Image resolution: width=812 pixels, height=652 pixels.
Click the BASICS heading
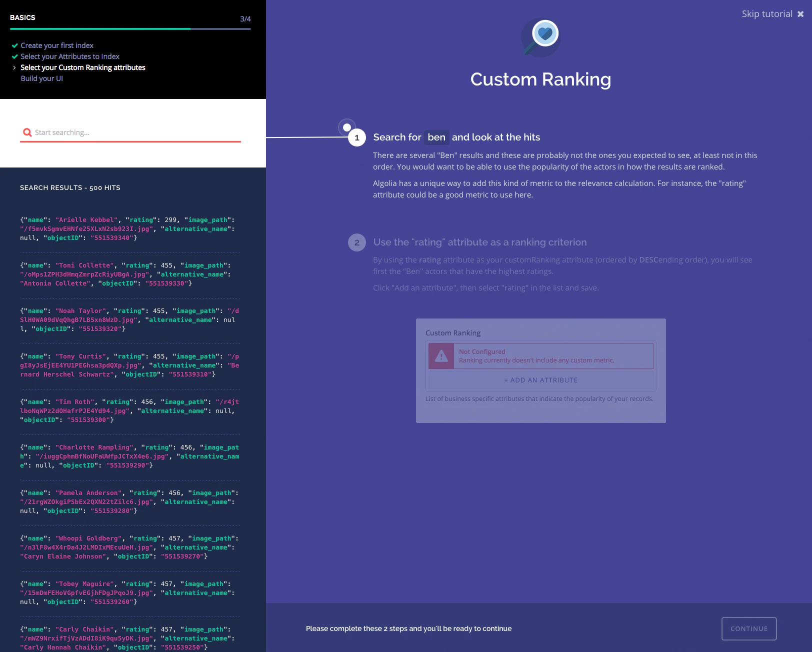22,17
